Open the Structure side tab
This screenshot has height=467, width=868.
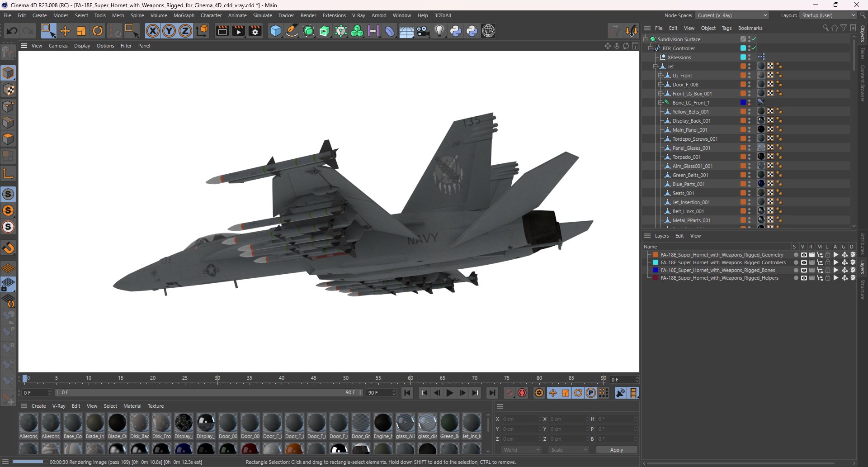[x=863, y=290]
